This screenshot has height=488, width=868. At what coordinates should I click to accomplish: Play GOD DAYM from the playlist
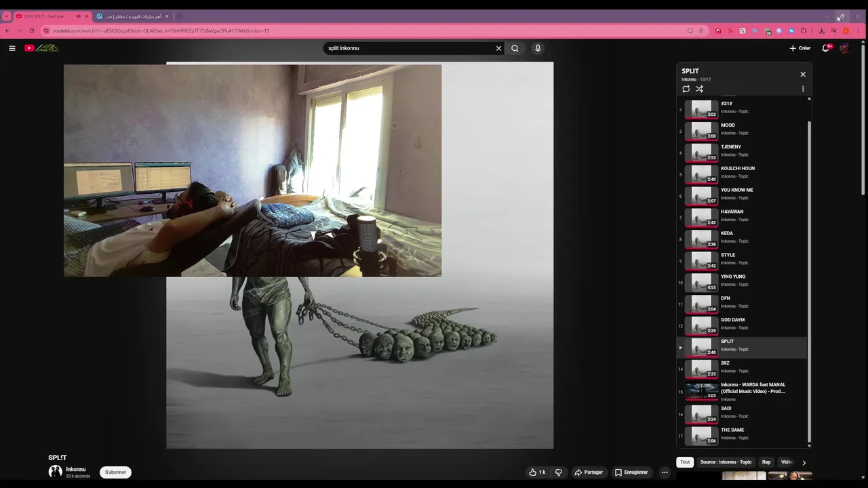click(743, 325)
